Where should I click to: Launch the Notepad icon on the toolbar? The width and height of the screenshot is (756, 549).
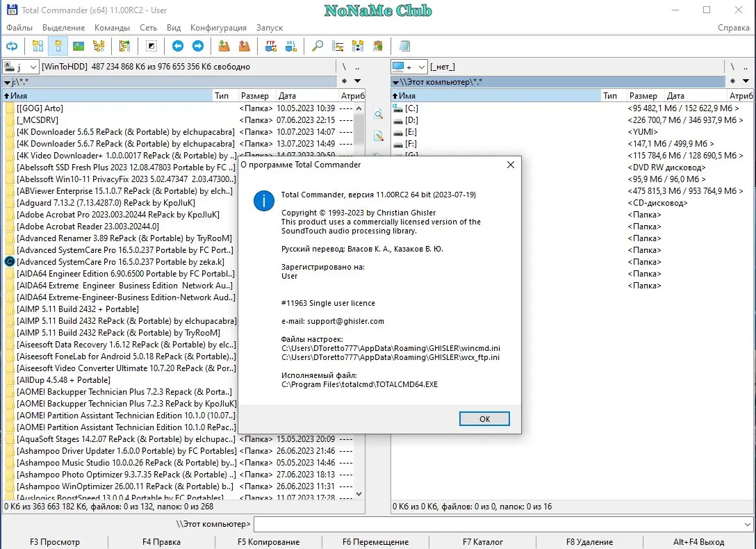tap(404, 47)
